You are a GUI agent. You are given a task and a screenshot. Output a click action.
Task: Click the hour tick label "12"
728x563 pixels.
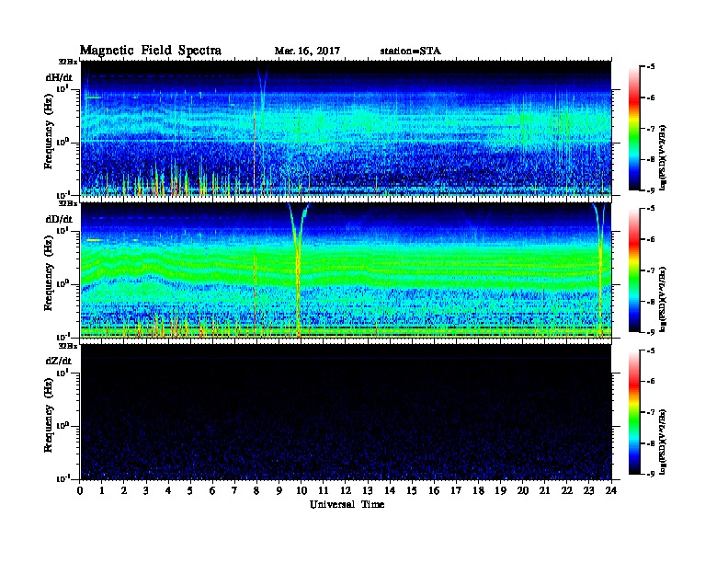(x=346, y=490)
